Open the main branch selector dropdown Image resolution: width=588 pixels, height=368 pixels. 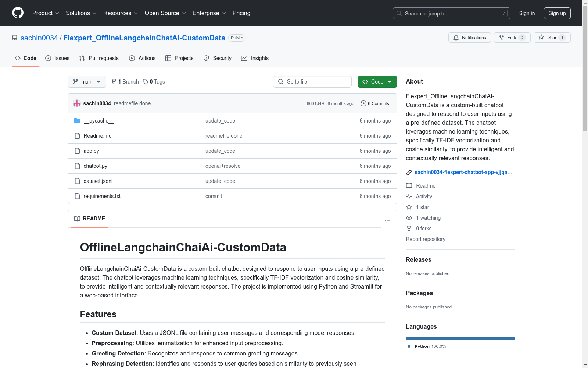point(87,82)
